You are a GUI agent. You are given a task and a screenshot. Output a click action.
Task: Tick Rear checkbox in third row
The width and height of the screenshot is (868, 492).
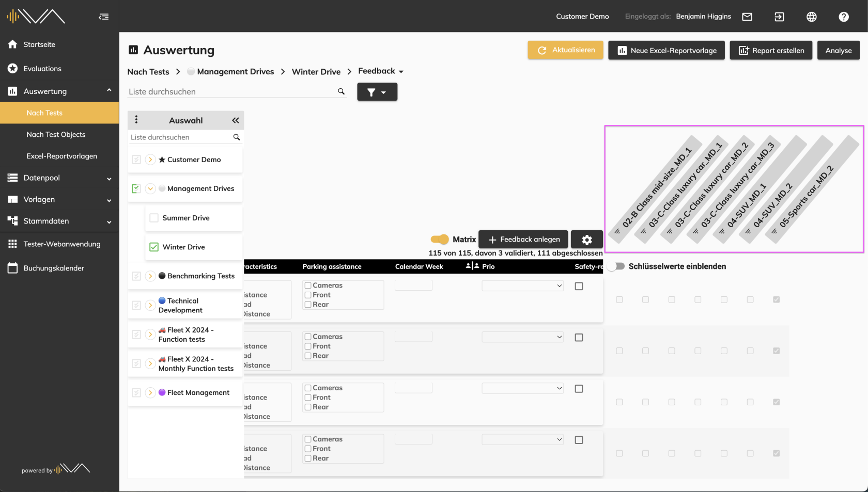click(x=308, y=407)
